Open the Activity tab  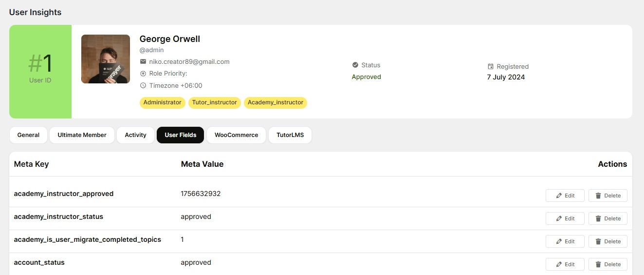point(135,135)
